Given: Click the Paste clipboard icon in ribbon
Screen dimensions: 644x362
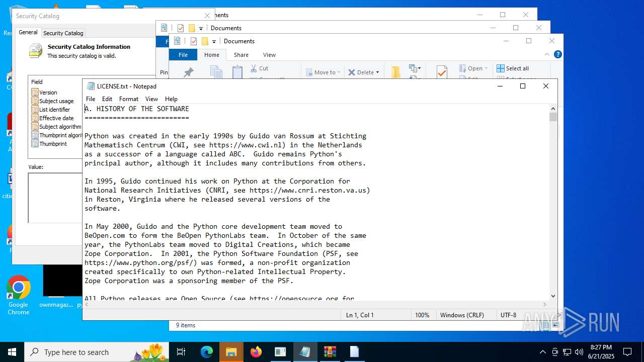Looking at the screenshot, I should coord(238,72).
